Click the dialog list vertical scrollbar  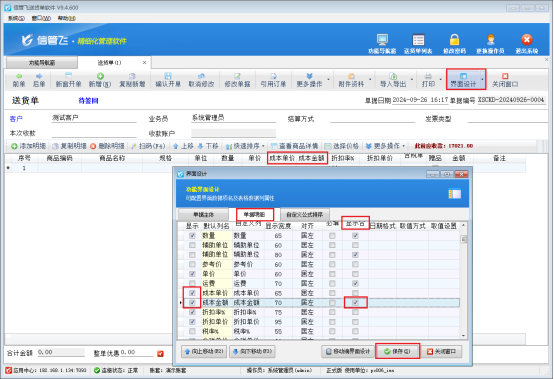click(463, 279)
